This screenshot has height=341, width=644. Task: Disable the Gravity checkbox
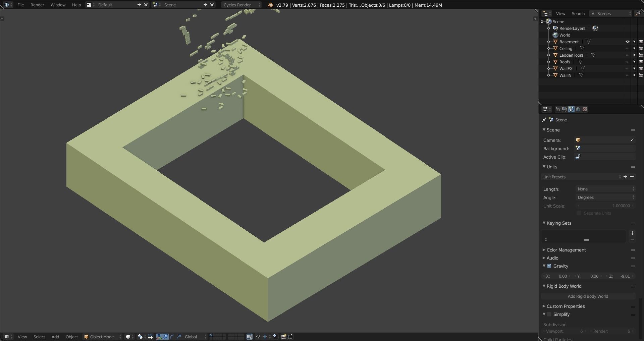tap(549, 266)
